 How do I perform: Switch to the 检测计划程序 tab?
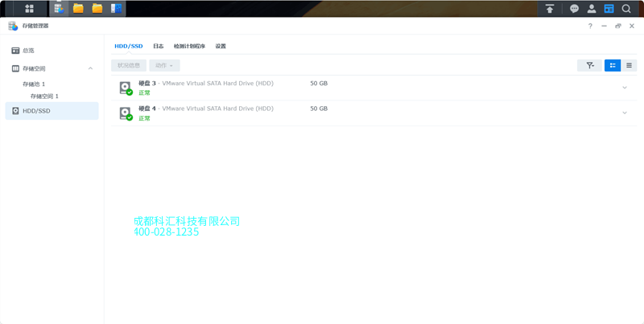point(189,46)
